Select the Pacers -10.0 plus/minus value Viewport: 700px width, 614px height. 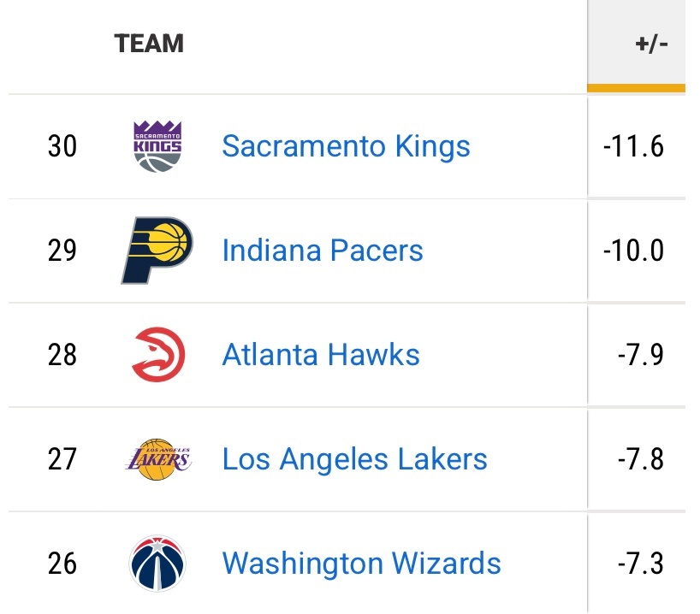(633, 251)
